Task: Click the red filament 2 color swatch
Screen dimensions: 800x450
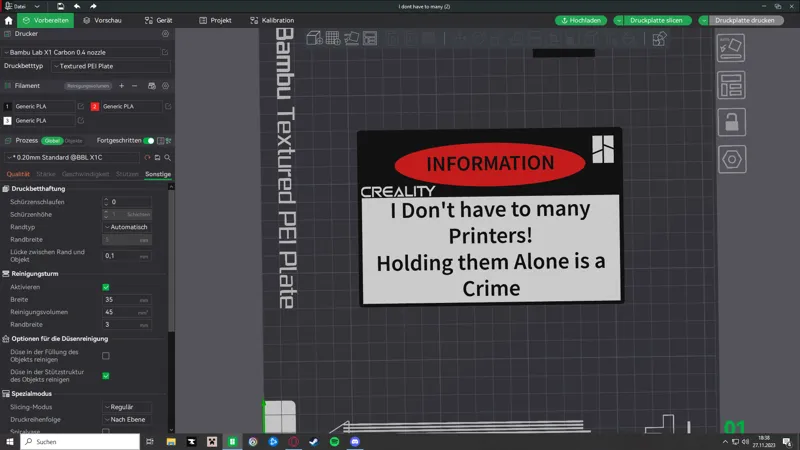Action: (94, 106)
